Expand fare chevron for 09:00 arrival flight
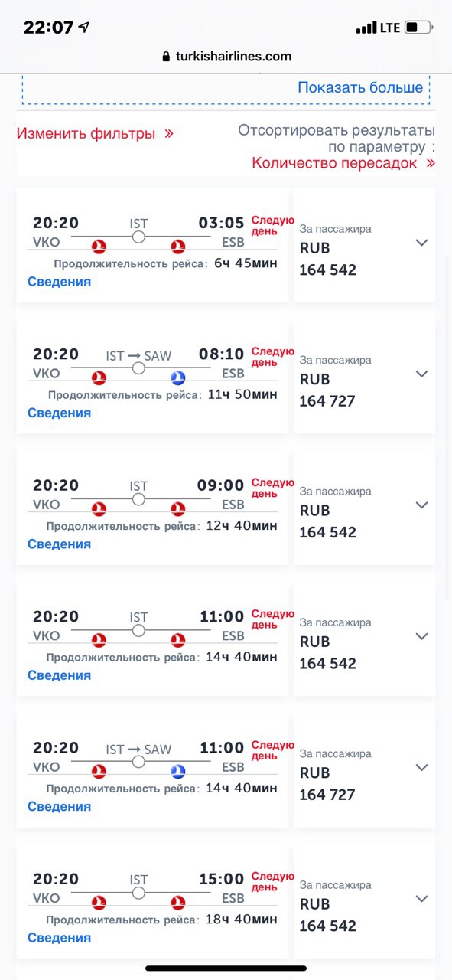This screenshot has height=980, width=452. click(x=421, y=505)
